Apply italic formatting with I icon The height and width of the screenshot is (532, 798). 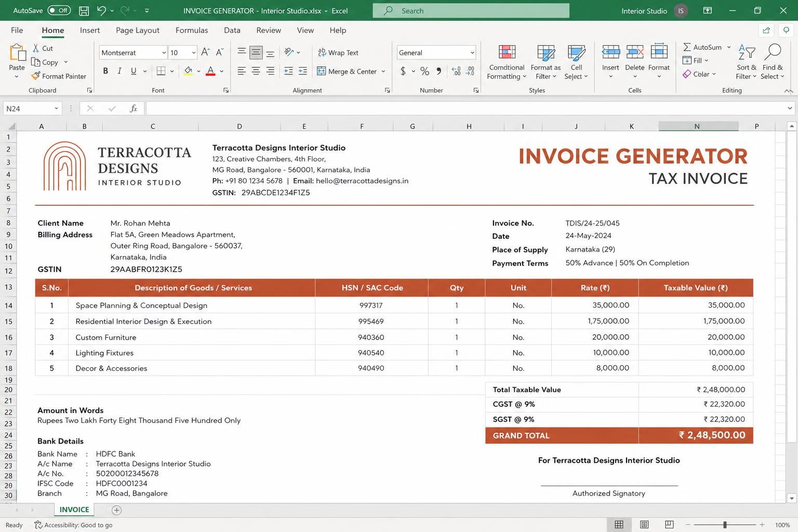point(119,71)
